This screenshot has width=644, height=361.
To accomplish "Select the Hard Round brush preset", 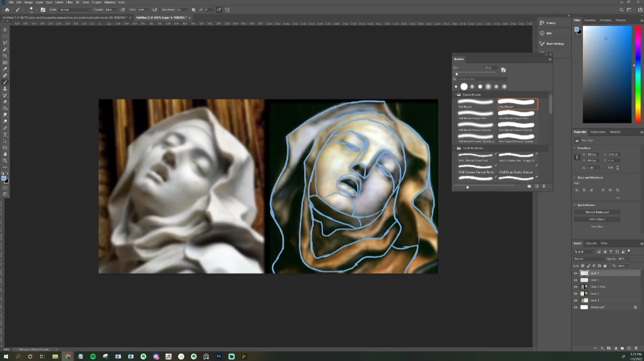I will 517,104.
